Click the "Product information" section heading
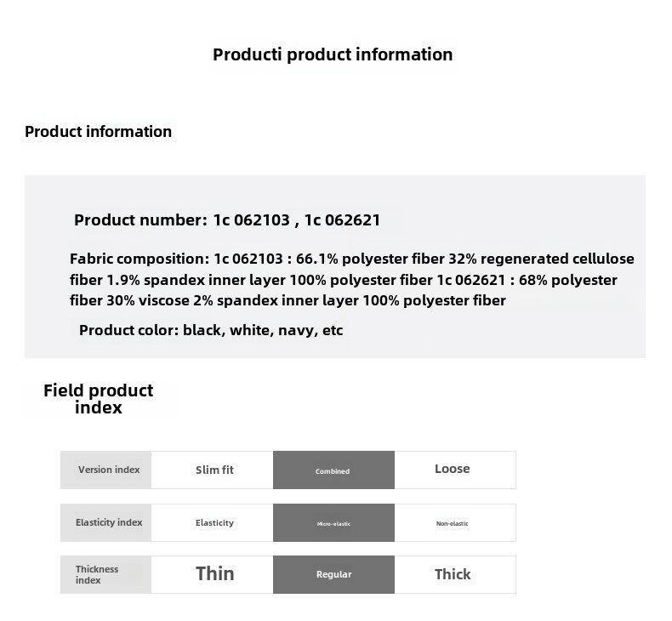 [98, 132]
